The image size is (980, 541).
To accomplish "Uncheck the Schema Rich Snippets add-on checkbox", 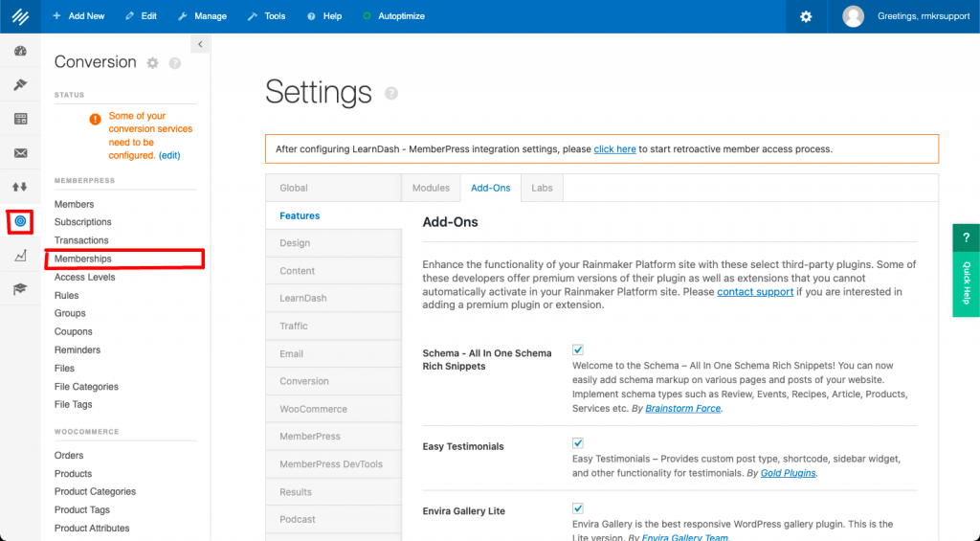I will click(577, 350).
